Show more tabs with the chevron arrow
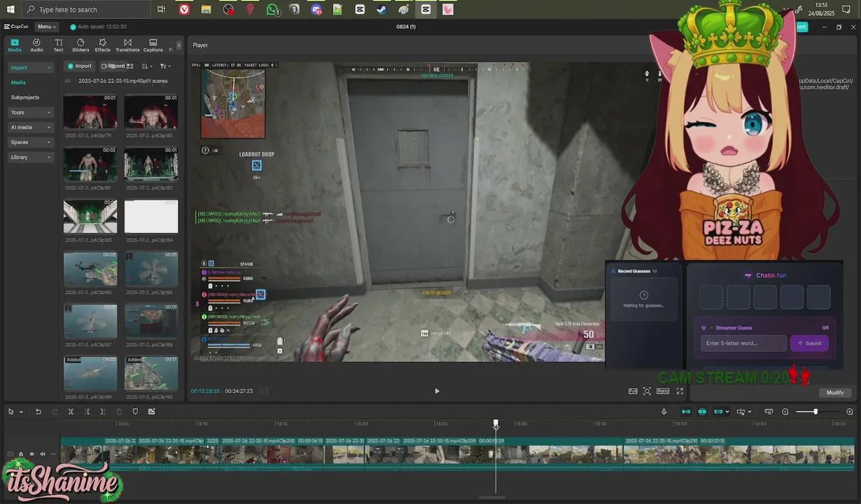 click(x=178, y=45)
